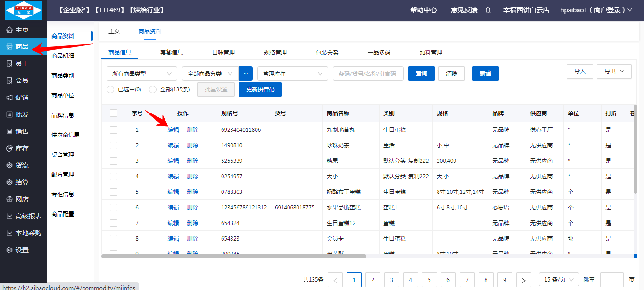Expand the 所有商品类型 dropdown
The height and width of the screenshot is (290, 644).
click(x=142, y=73)
